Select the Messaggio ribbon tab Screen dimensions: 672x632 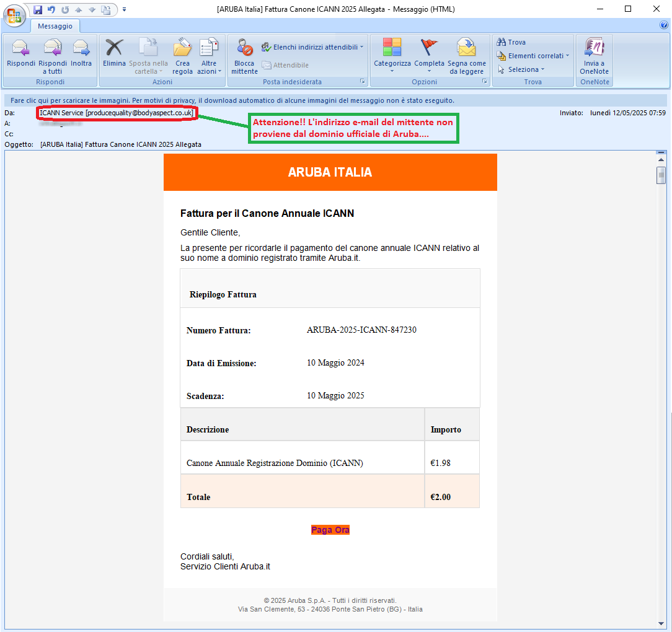(x=55, y=26)
